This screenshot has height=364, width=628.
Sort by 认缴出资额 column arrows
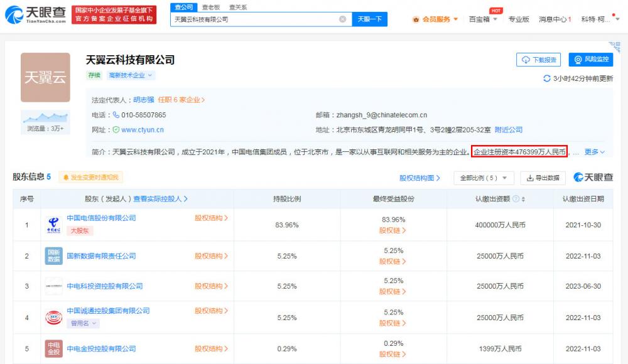[x=523, y=199]
